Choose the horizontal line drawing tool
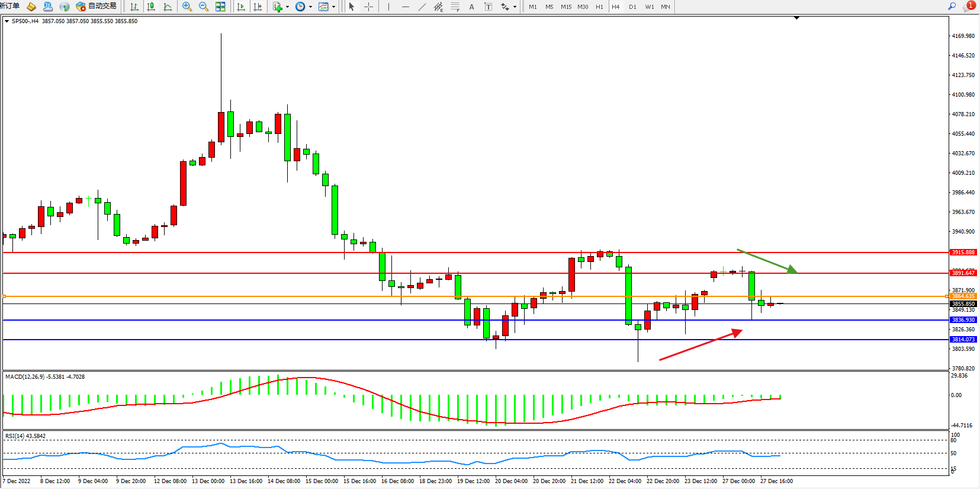 point(405,7)
